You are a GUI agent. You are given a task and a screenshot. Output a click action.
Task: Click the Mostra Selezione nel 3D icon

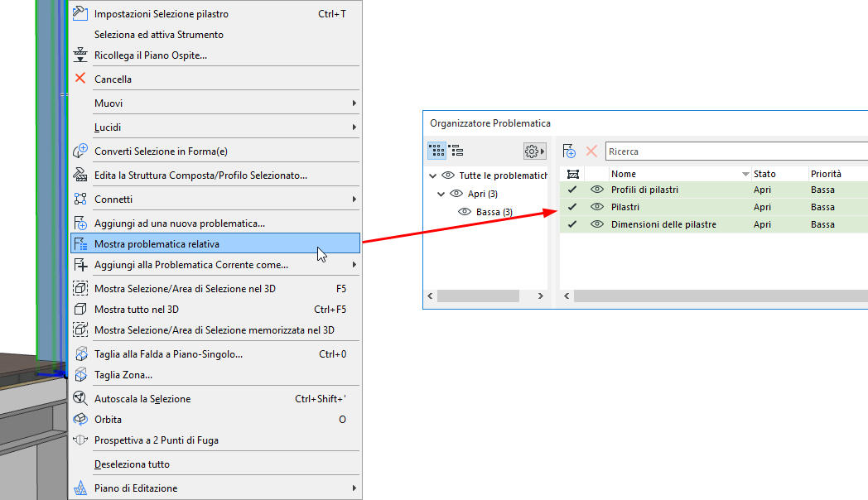tap(80, 288)
